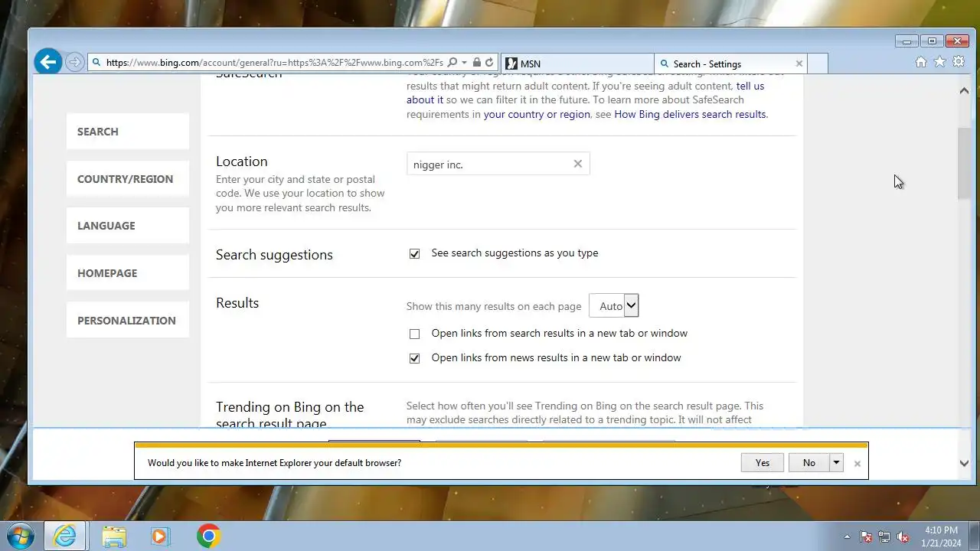Open the clock showing 4:10 PM
This screenshot has height=551, width=980.
pos(941,536)
